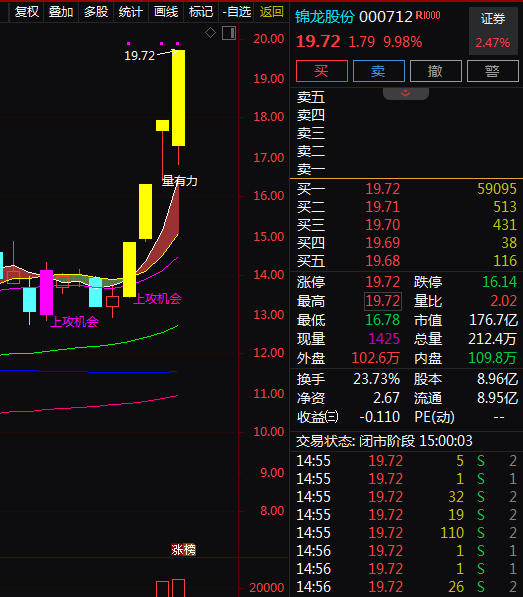This screenshot has width=523, height=597.
Task: Click 最低 value 16.78
Action: point(383,320)
